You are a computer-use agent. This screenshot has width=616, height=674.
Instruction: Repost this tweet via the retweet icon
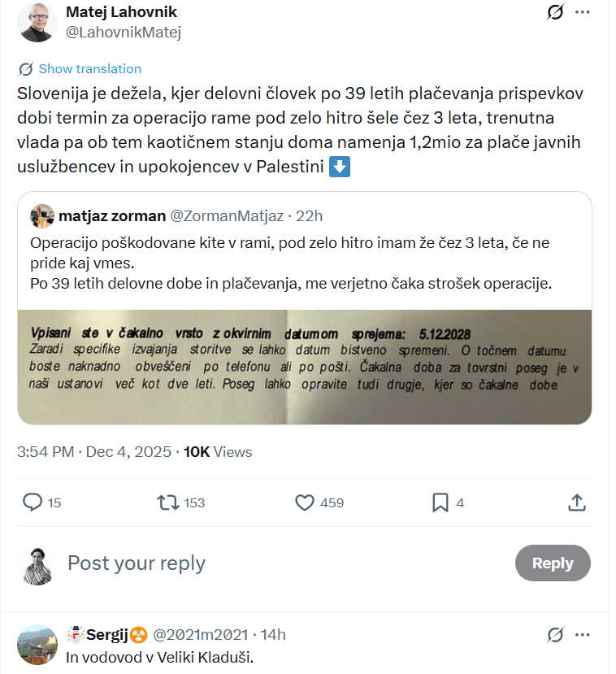169,502
